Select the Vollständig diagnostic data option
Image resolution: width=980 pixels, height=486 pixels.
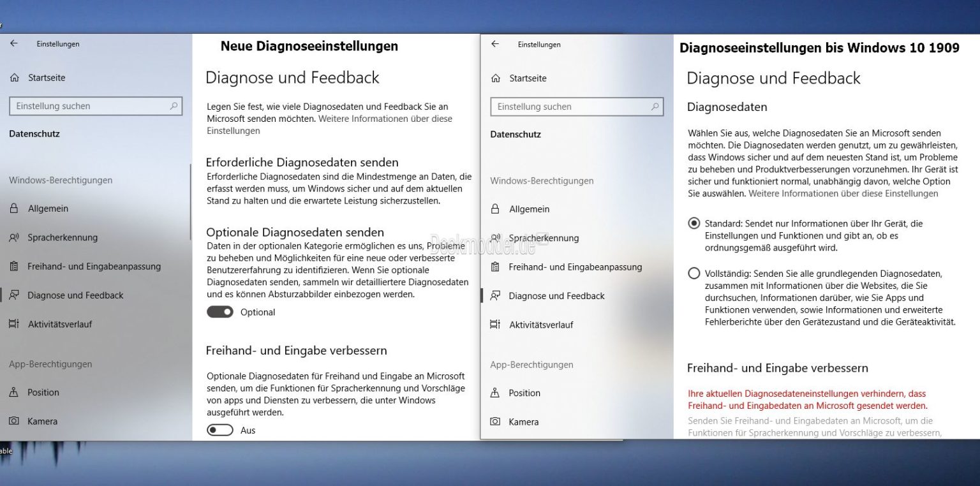point(694,273)
